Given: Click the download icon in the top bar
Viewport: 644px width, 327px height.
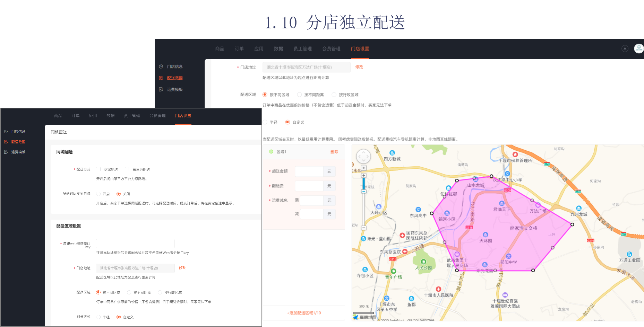Looking at the screenshot, I should coord(625,48).
